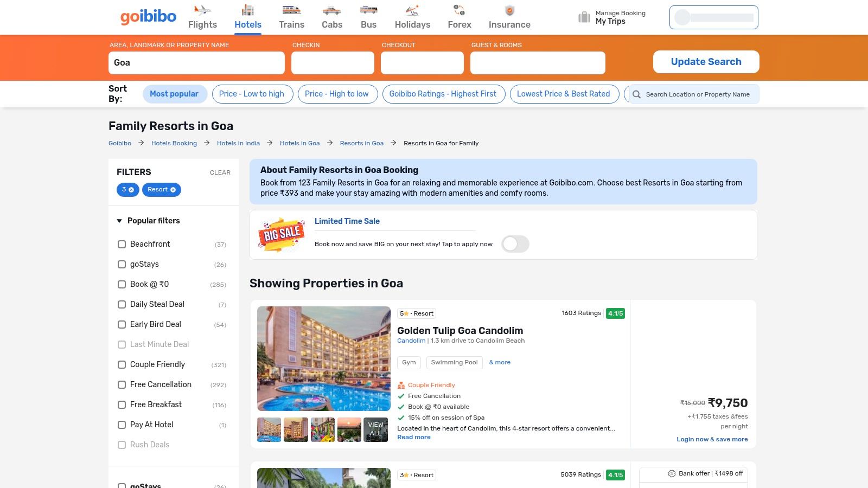Remove the Resort filter chip
Screen dimensions: 868x488
(x=173, y=190)
